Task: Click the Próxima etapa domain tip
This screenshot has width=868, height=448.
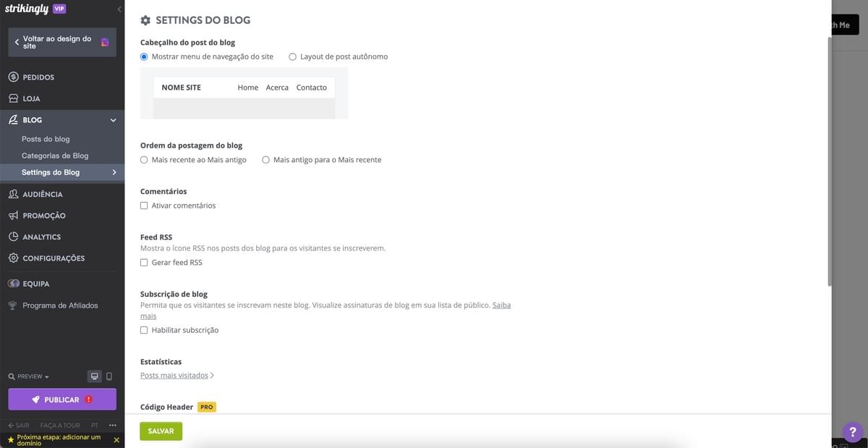Action: point(59,440)
